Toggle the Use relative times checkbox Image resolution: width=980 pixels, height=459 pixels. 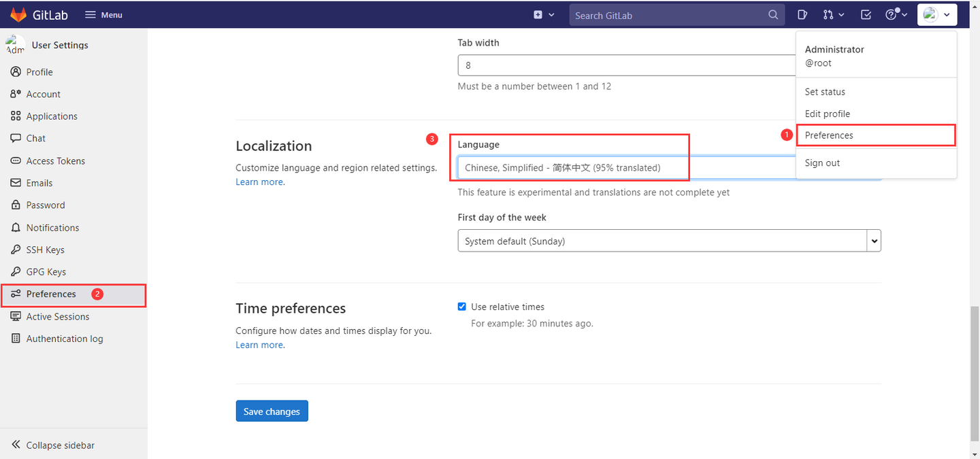462,307
